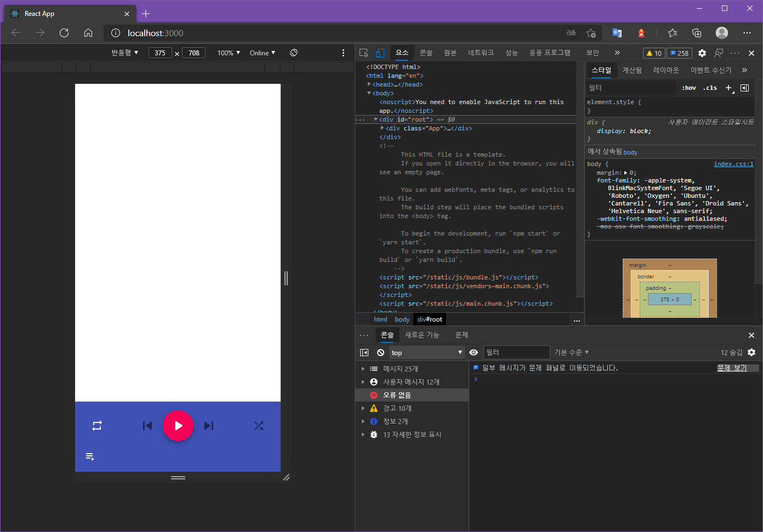The image size is (763, 532).
Task: Click the rotate device icon
Action: pos(294,53)
